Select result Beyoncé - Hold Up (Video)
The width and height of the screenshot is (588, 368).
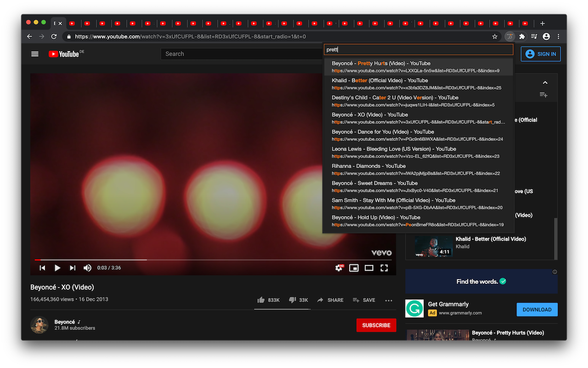pos(418,221)
